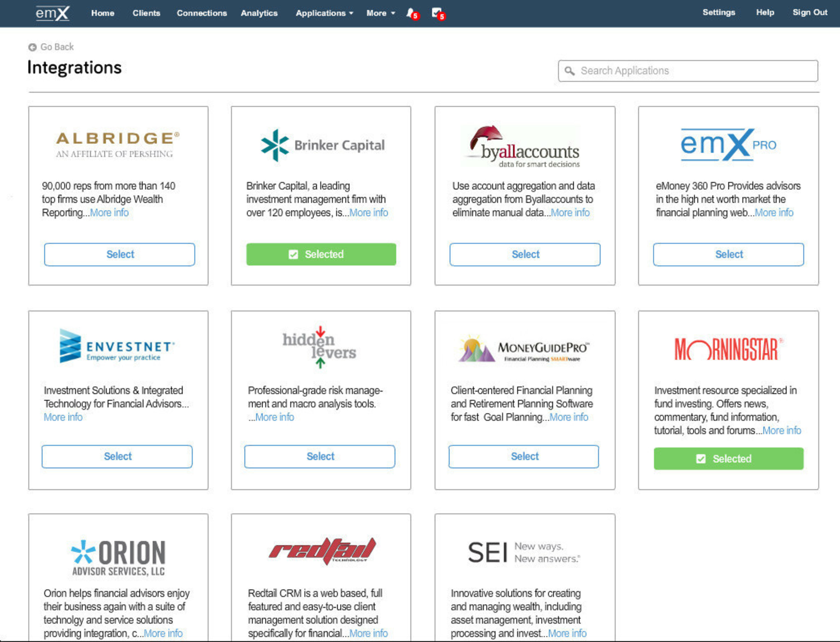Open More info for Albridge
Image resolution: width=840 pixels, height=642 pixels.
tap(109, 213)
